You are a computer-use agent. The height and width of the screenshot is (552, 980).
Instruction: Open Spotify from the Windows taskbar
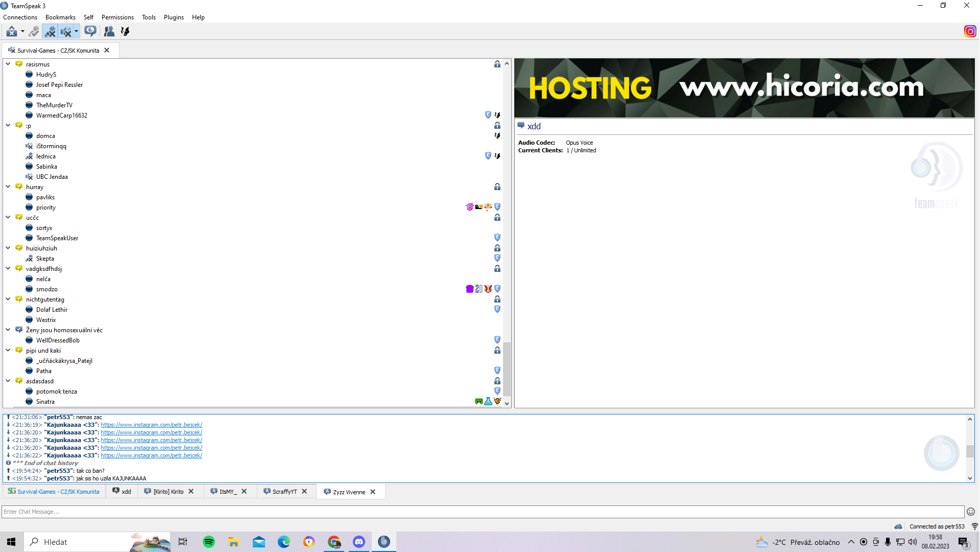(209, 542)
